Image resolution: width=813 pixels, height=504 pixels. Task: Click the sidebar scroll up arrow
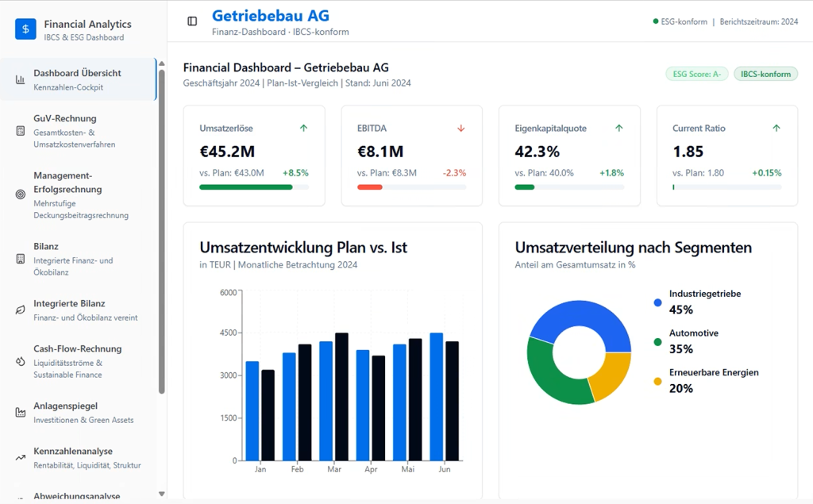(162, 63)
